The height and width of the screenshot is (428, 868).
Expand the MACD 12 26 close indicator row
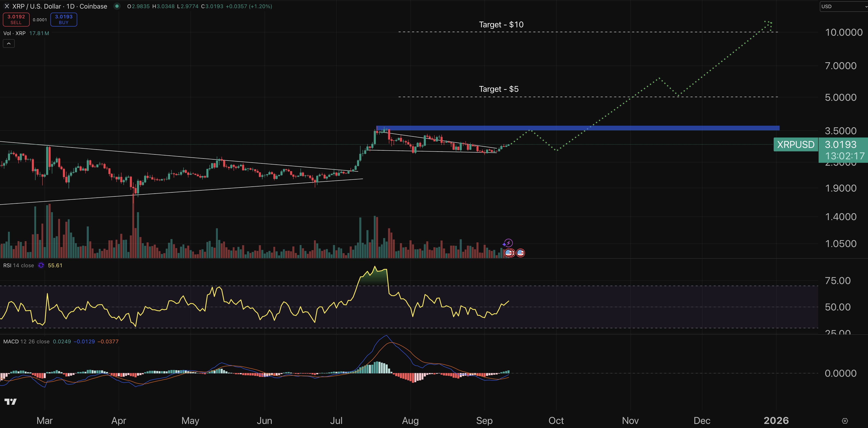[27, 341]
